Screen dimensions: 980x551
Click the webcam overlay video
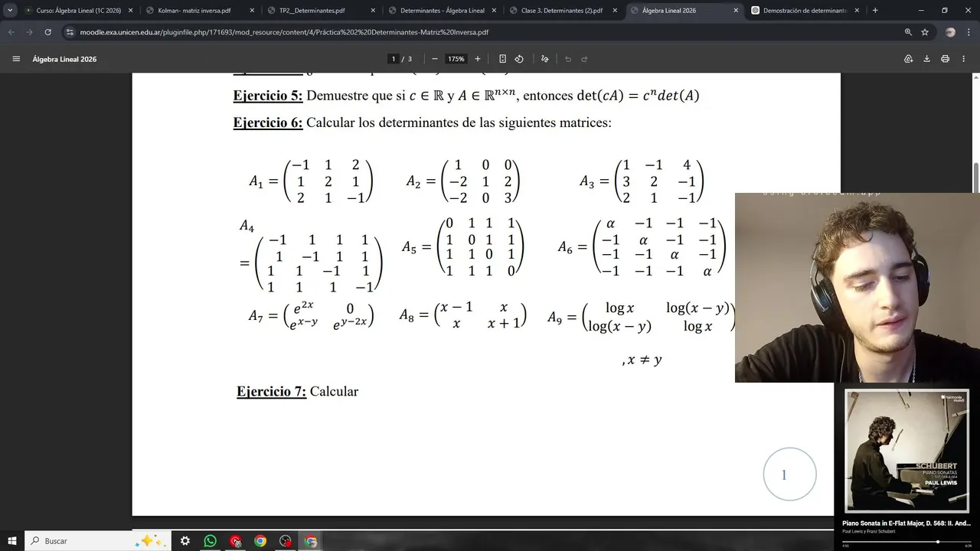tap(857, 288)
